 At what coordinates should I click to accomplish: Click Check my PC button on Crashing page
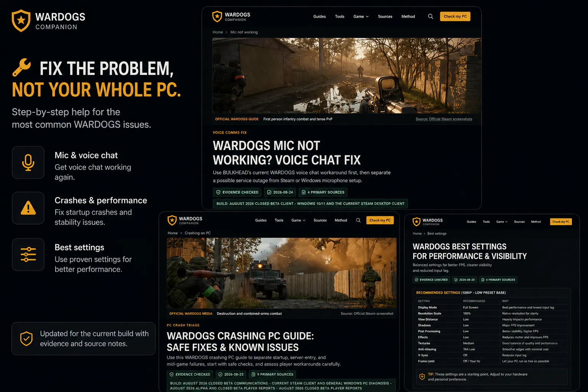[380, 220]
